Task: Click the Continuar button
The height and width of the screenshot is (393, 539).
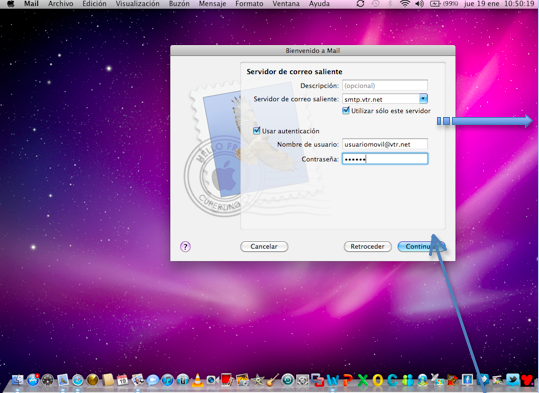Action: point(421,247)
